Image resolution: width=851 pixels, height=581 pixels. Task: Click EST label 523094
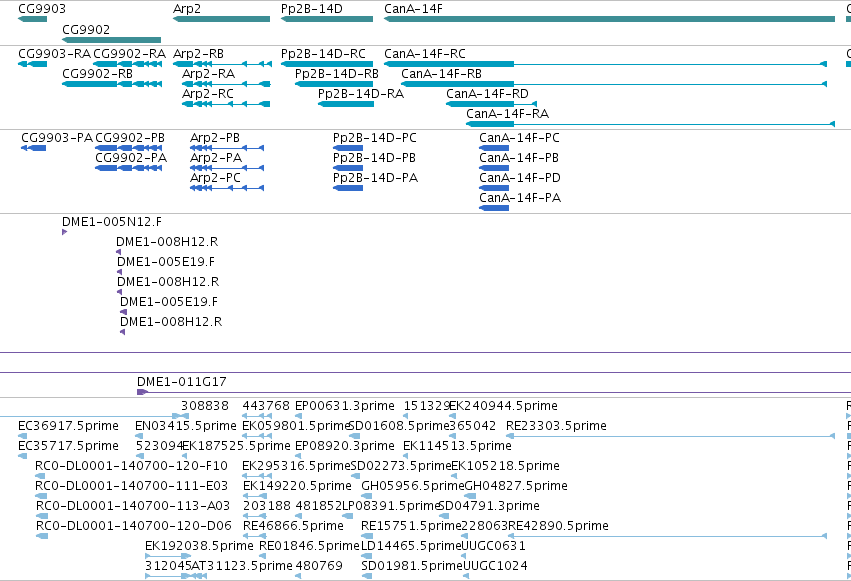[159, 446]
